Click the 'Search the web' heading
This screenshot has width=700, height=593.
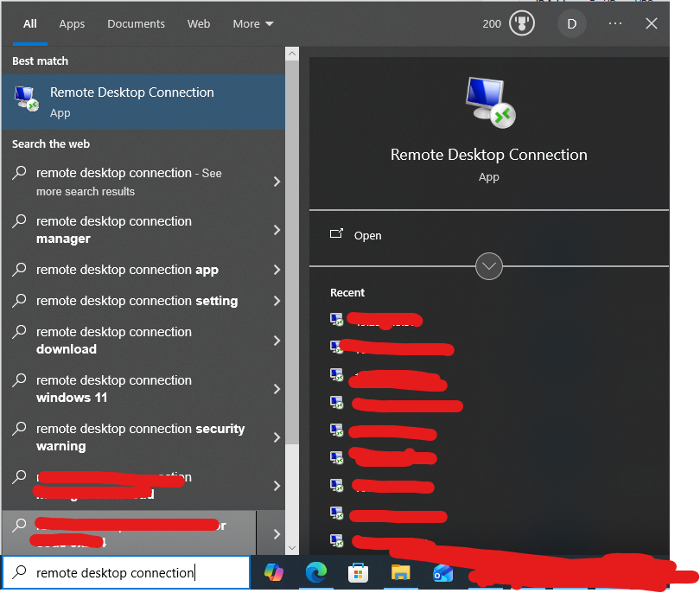coord(51,143)
